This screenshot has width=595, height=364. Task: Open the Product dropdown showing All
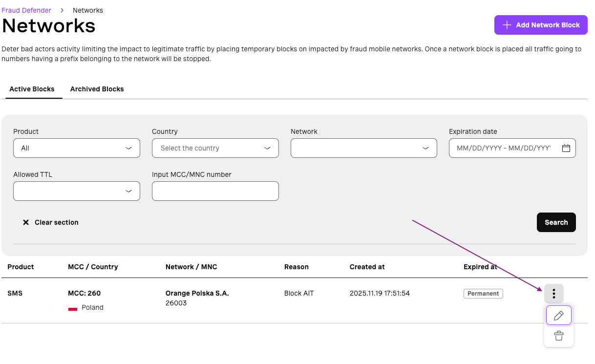(x=76, y=148)
